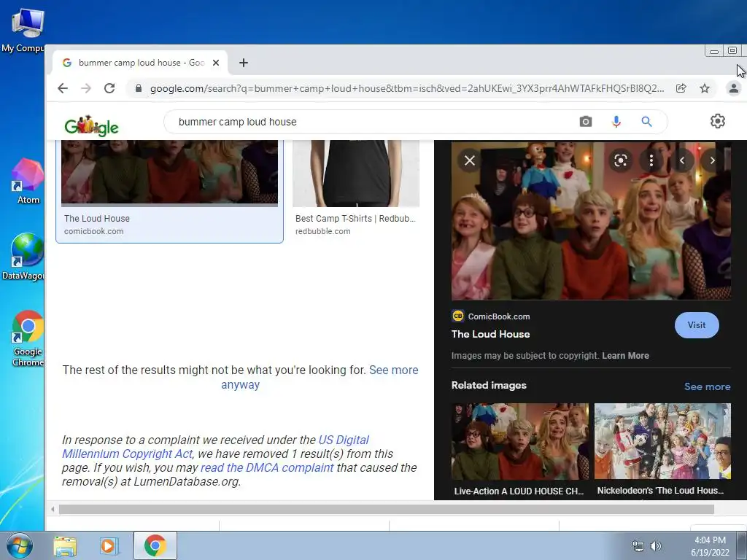Click Visit button for ComicBook.com
The height and width of the screenshot is (560, 747).
coord(697,325)
